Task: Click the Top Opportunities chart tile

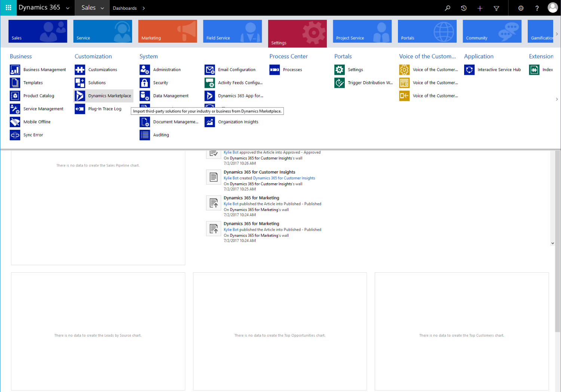Action: tap(280, 331)
